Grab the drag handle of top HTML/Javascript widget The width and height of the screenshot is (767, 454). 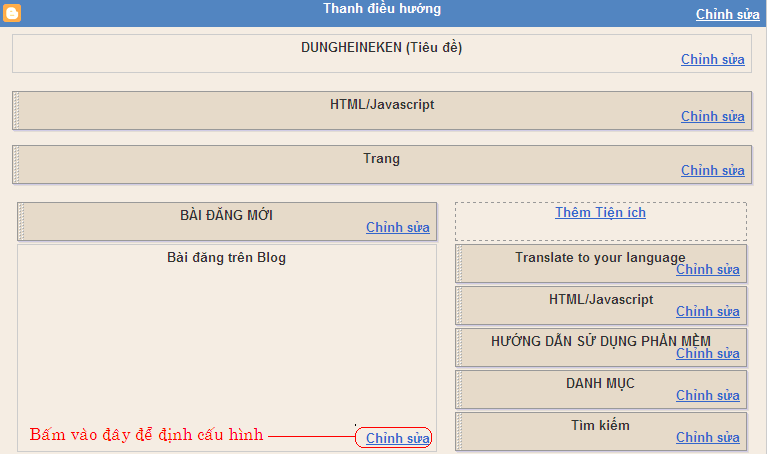click(16, 111)
